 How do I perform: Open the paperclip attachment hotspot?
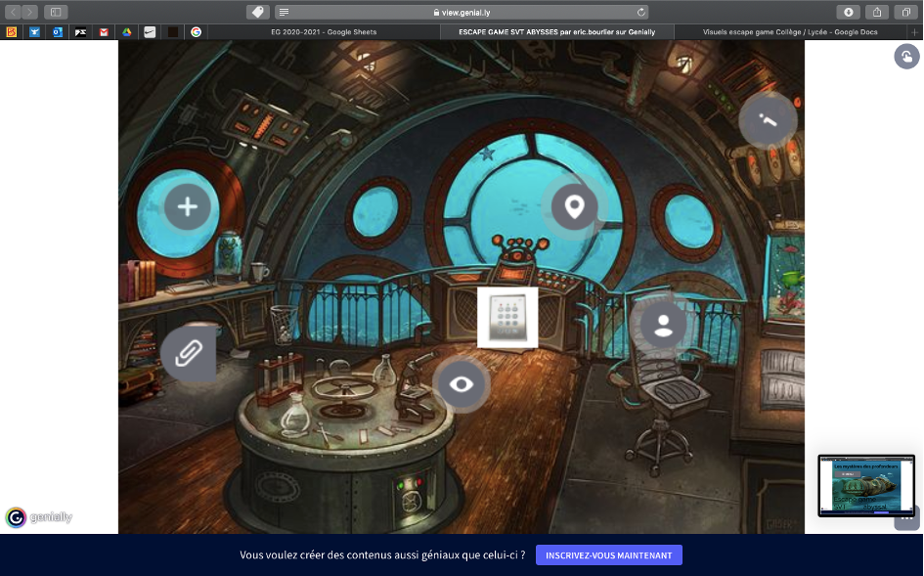189,353
